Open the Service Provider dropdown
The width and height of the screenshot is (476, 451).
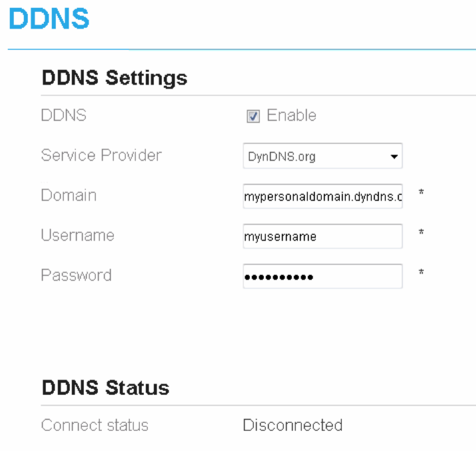tap(323, 157)
